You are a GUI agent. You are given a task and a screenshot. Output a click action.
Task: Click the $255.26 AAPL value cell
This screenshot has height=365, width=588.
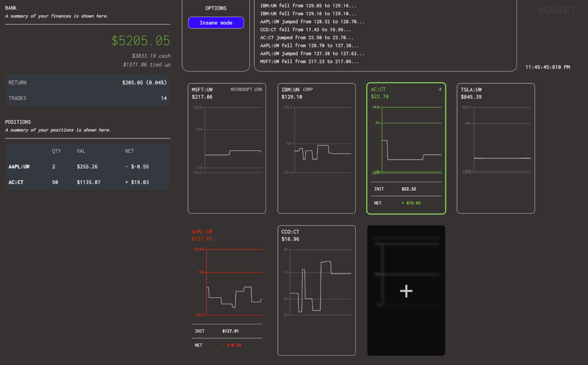click(87, 167)
